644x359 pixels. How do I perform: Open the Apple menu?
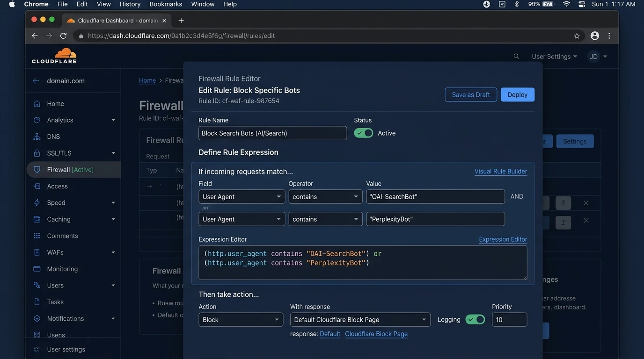point(12,4)
